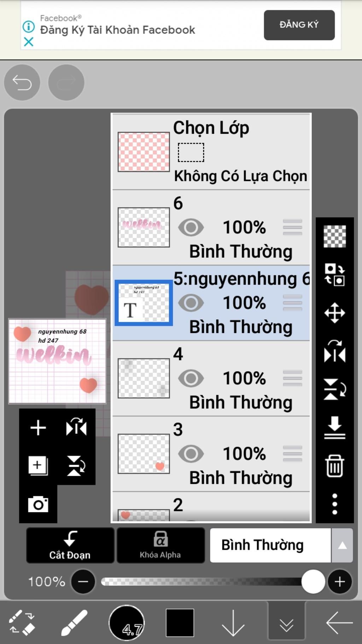
Task: Tap the undo arrow button
Action: tap(22, 83)
